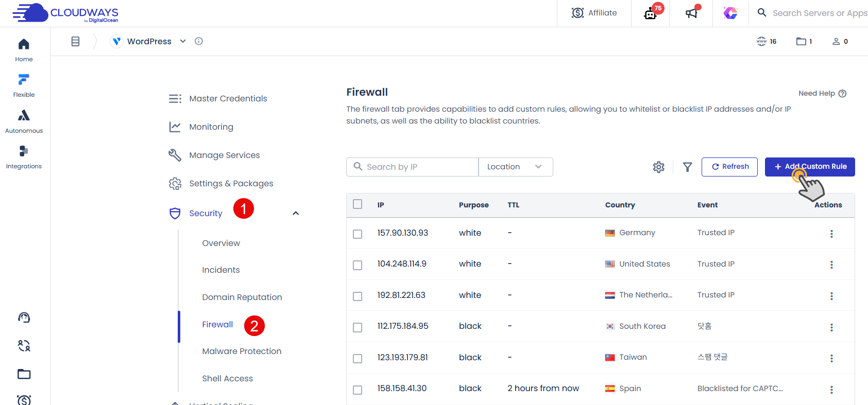
Task: Open the Location dropdown
Action: click(x=516, y=167)
